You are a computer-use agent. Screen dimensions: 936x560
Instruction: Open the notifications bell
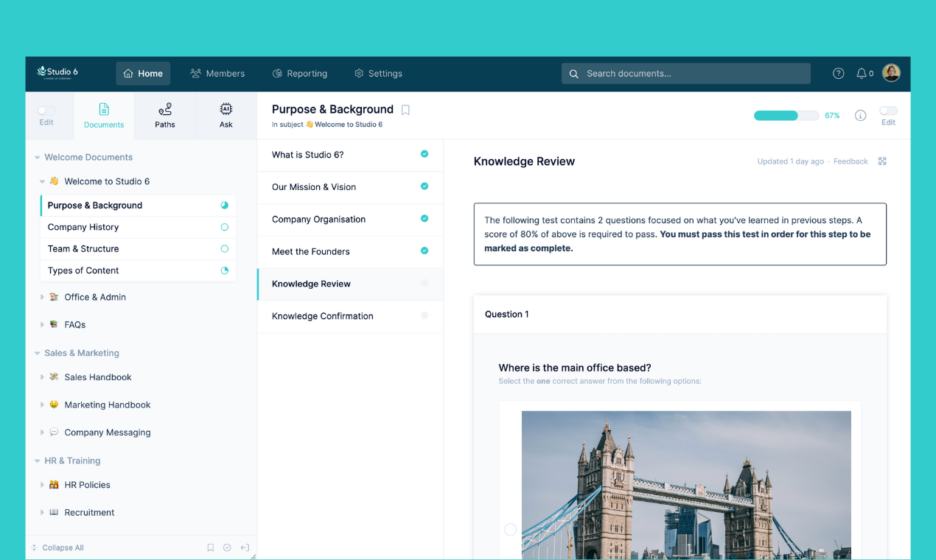862,73
